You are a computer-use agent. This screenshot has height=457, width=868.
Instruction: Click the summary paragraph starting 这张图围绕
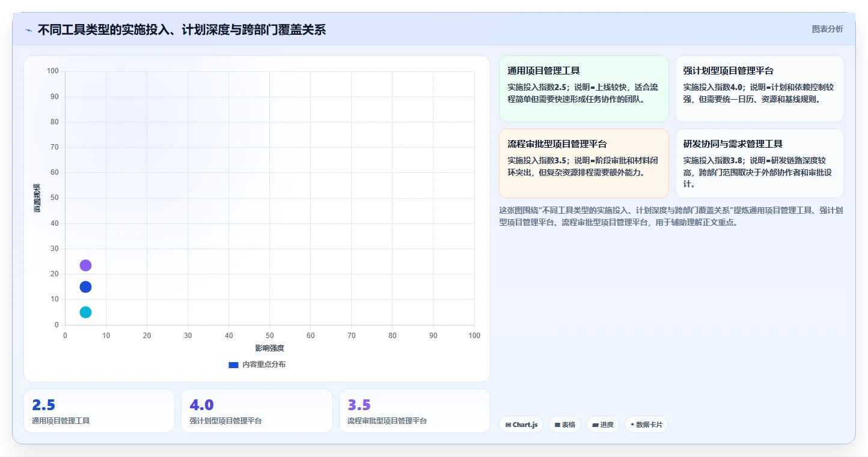(671, 216)
